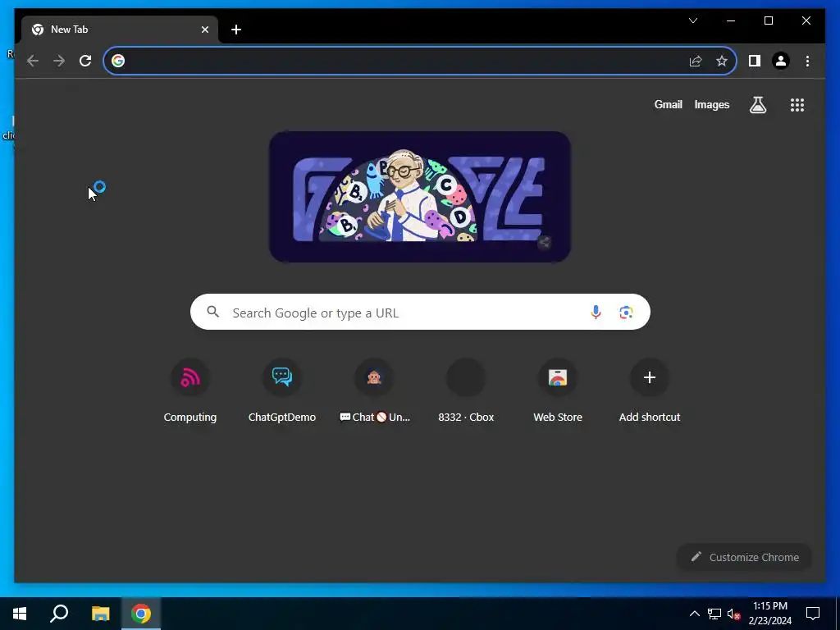Reload the page with the refresh icon

[x=85, y=61]
